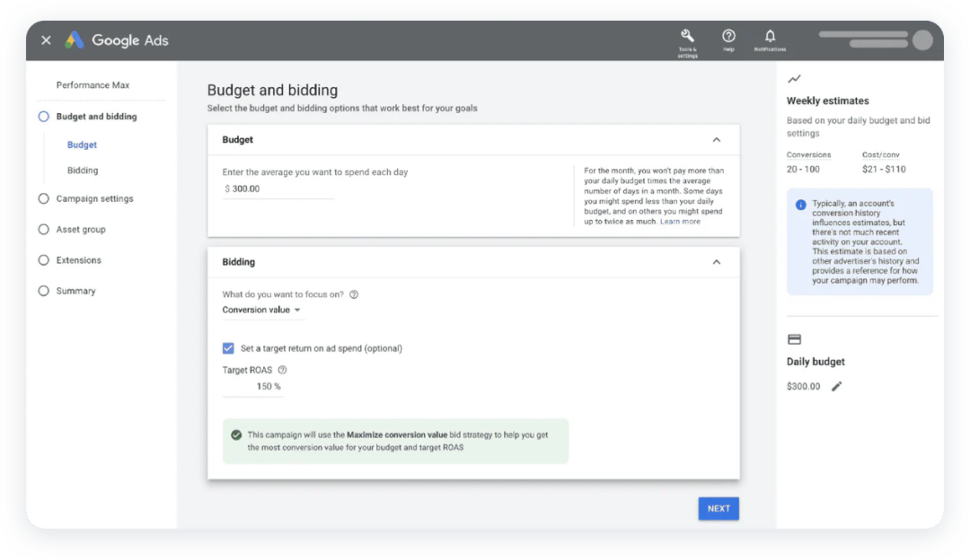This screenshot has height=560, width=970.
Task: Select the Asset group step circle
Action: (x=43, y=230)
